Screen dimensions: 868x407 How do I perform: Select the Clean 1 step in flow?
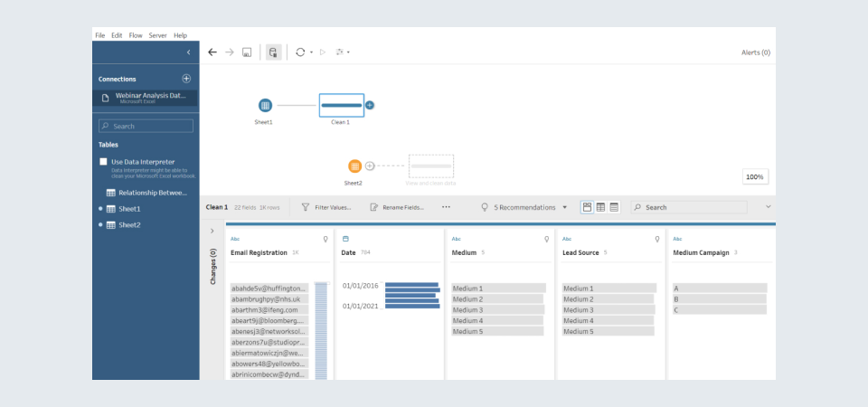tap(342, 105)
